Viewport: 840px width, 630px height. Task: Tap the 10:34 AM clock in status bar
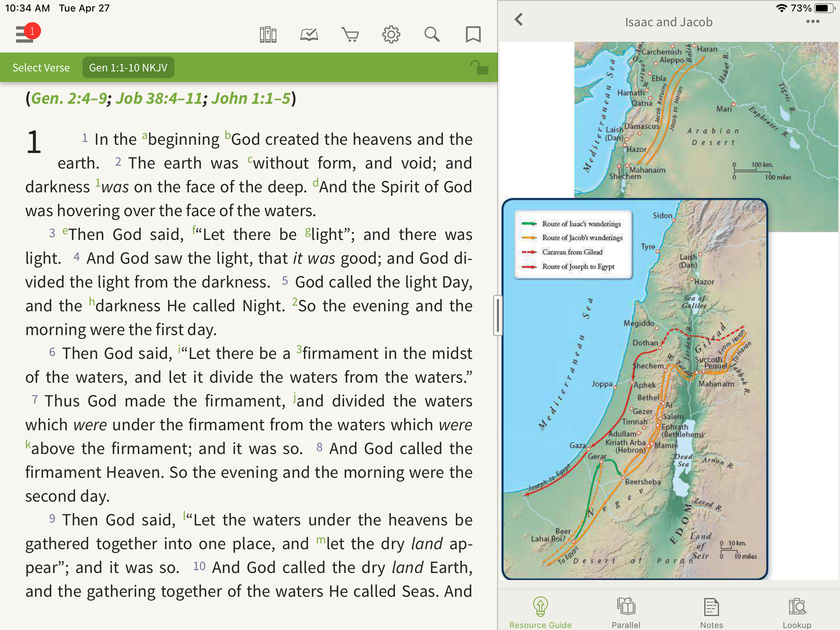point(27,8)
